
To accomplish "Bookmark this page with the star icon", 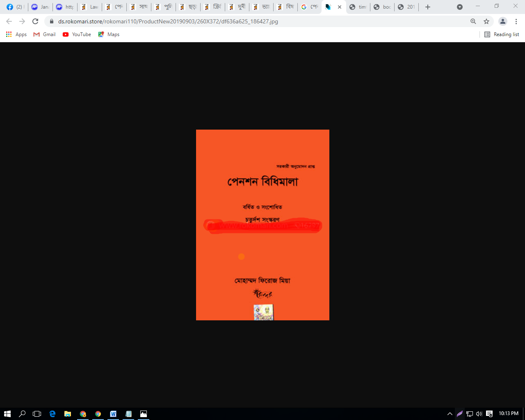I will click(x=486, y=21).
